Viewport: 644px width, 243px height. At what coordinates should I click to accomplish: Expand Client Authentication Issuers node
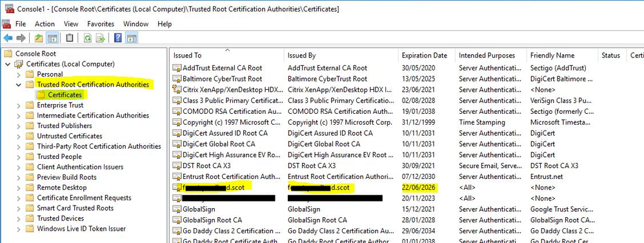(x=18, y=167)
